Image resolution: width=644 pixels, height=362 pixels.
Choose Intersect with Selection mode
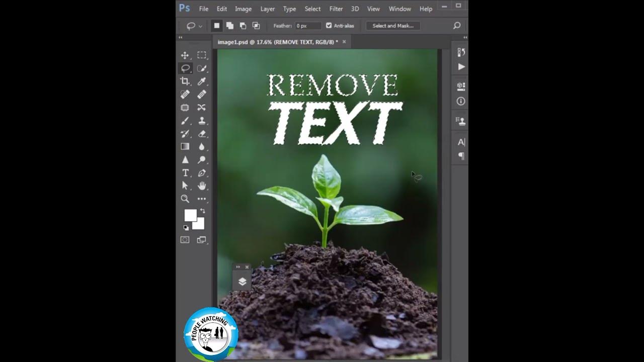256,26
